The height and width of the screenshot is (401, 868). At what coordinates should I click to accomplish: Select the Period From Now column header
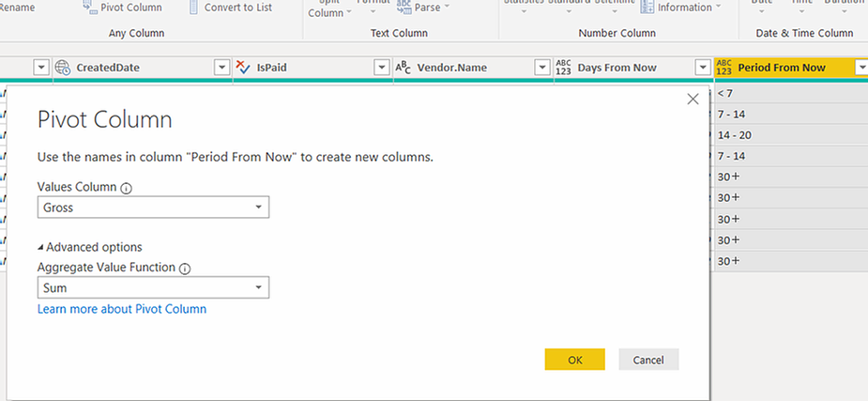[791, 68]
